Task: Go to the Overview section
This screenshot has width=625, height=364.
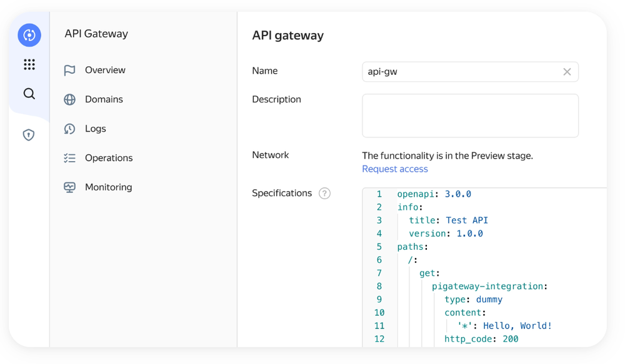Action: pyautogui.click(x=104, y=70)
